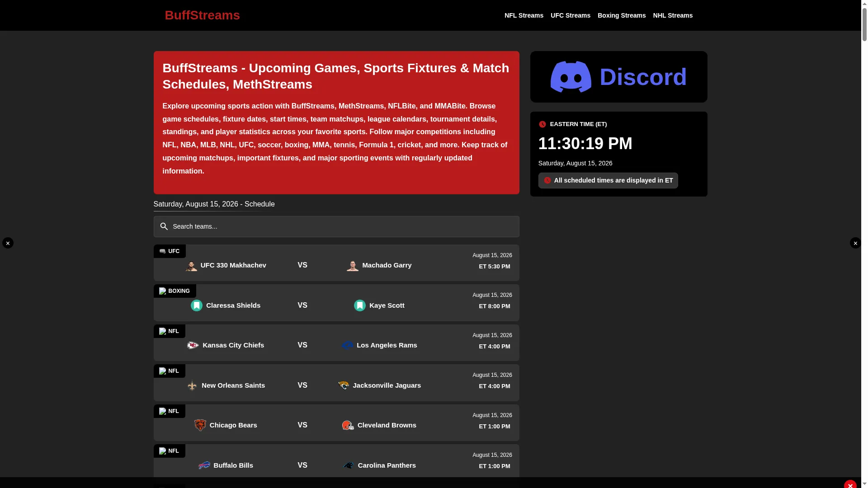The width and height of the screenshot is (868, 488).
Task: Select Carolina Panthers name
Action: [x=387, y=465]
